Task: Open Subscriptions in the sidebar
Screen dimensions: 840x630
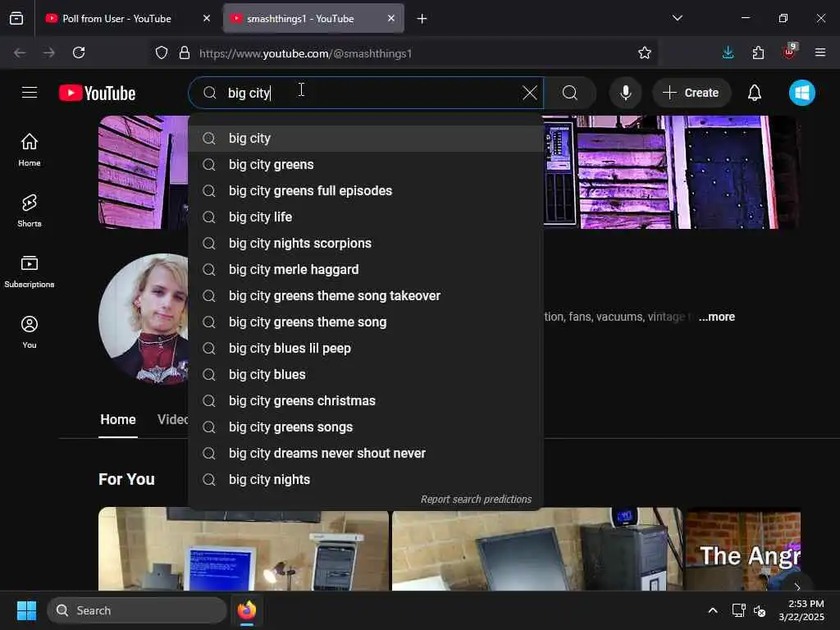Action: [x=30, y=272]
